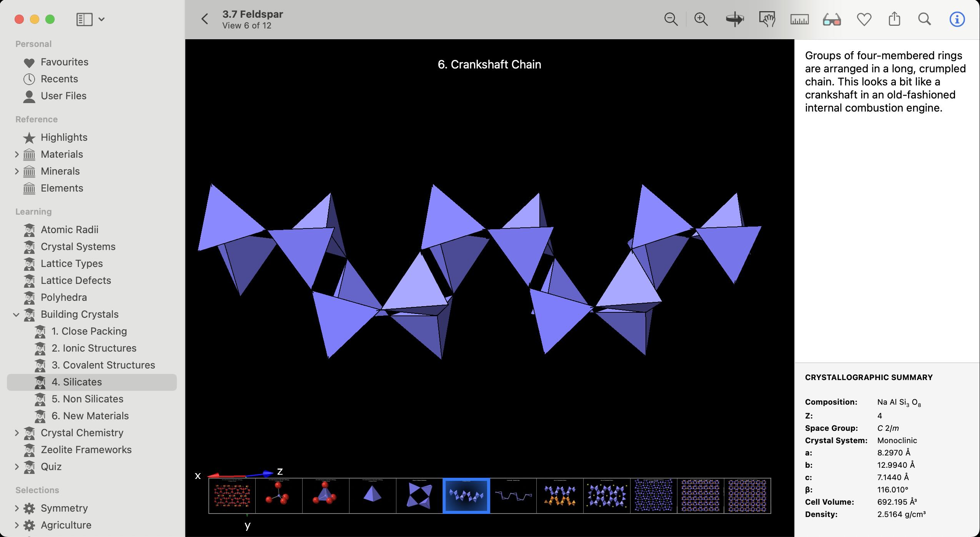The width and height of the screenshot is (980, 537).
Task: Click the zoom in magnifier icon
Action: click(701, 19)
